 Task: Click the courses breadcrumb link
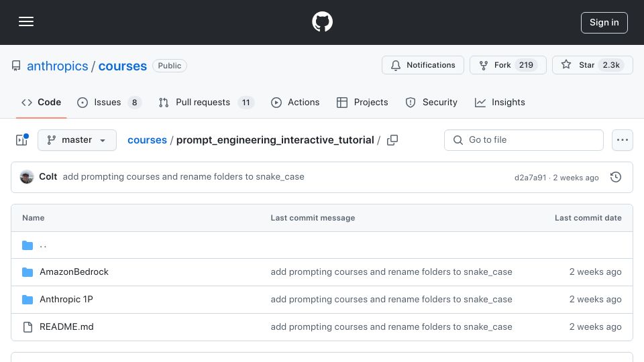pyautogui.click(x=147, y=140)
